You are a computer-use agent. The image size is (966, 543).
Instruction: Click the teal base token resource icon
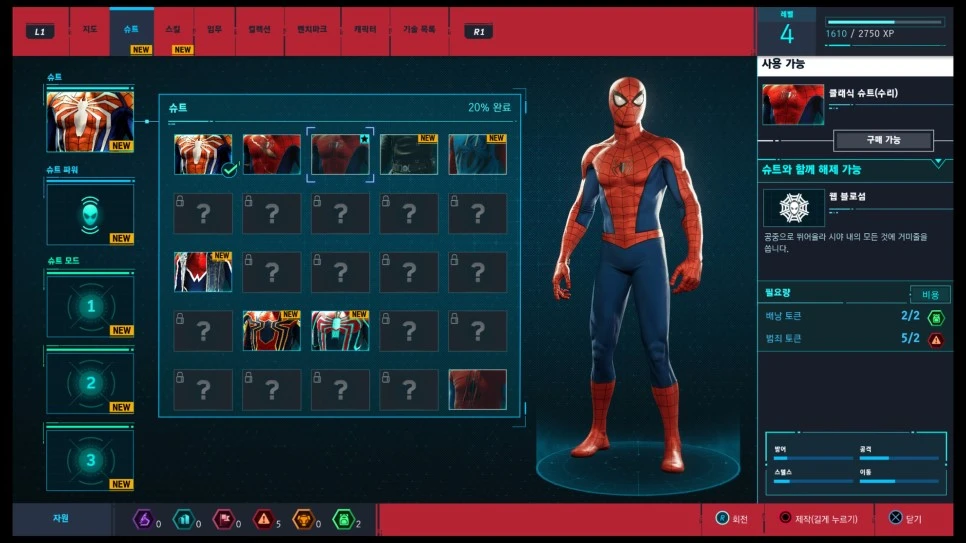pos(183,520)
